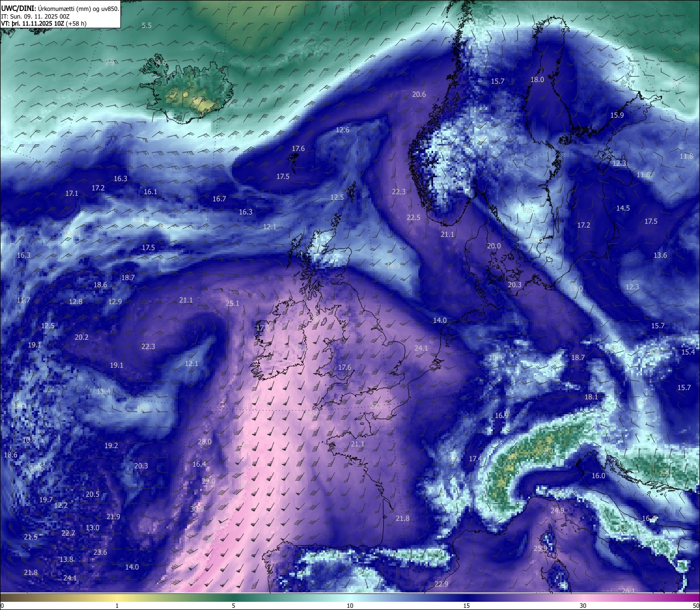The height and width of the screenshot is (610, 700).
Task: Select the 19.2 value on the map
Action: coord(111,446)
